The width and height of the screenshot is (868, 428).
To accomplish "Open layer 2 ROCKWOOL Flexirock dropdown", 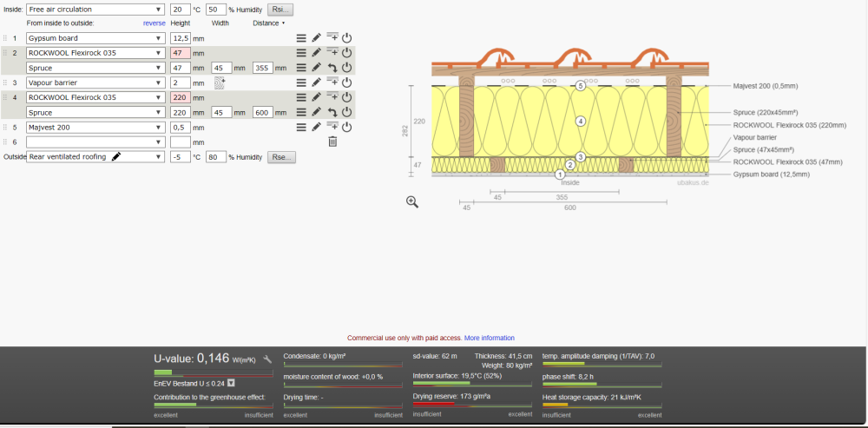I will [x=95, y=53].
